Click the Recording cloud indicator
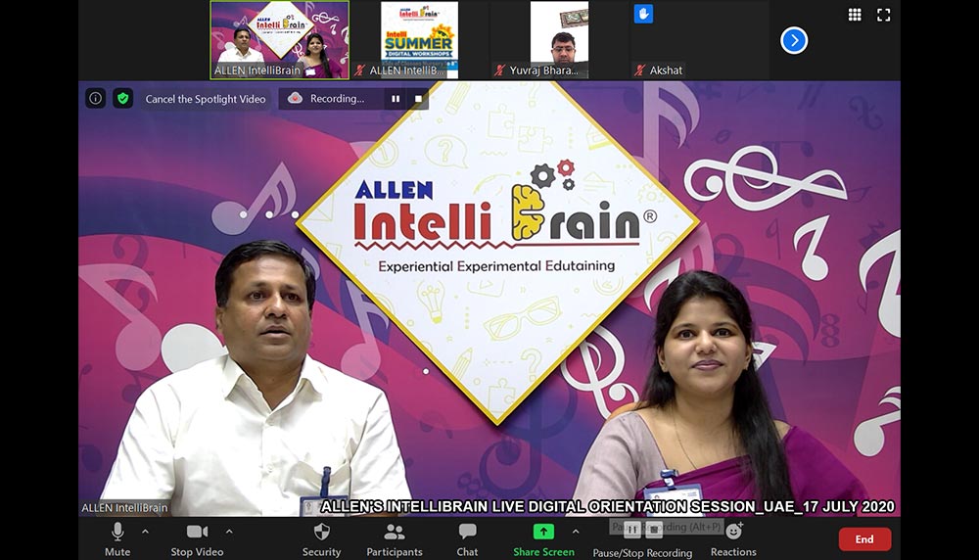Screen dimensions: 979x560 click(x=296, y=98)
